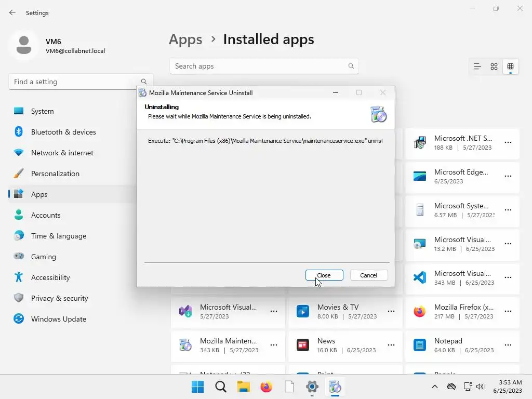This screenshot has height=399, width=532.
Task: Open the System settings category
Action: coord(72,111)
